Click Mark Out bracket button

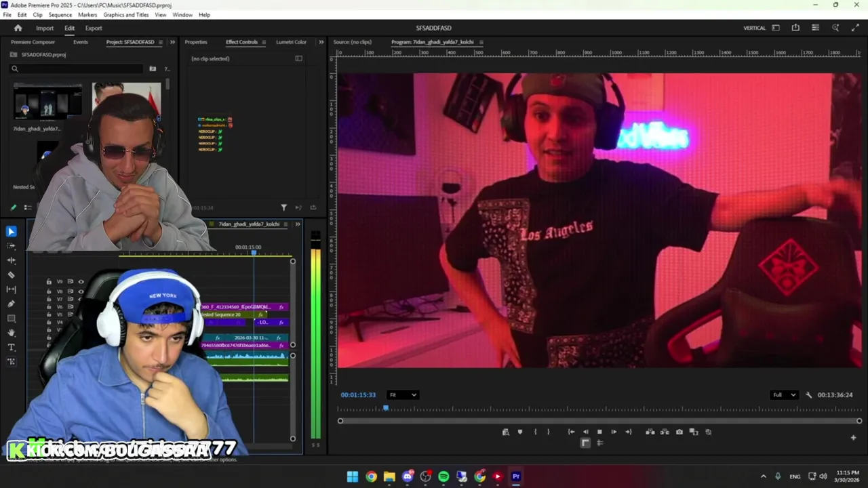pyautogui.click(x=549, y=432)
